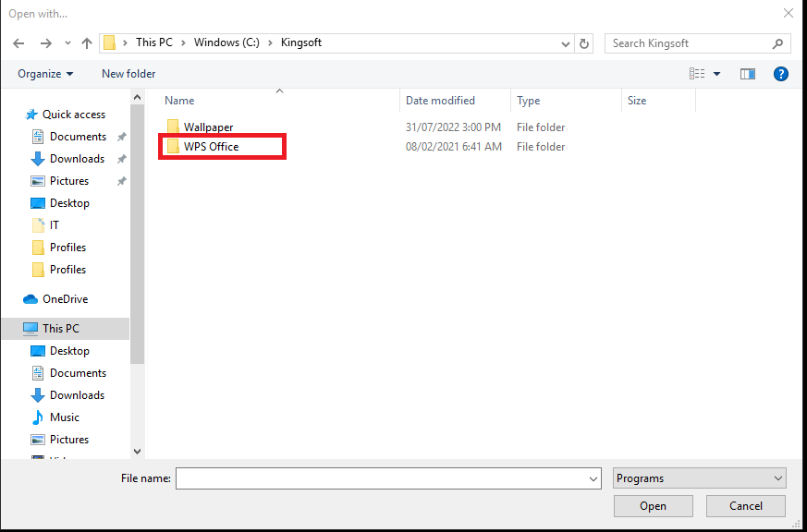Click the pin icon beside pinned Pictures
The height and width of the screenshot is (532, 807).
(x=121, y=181)
